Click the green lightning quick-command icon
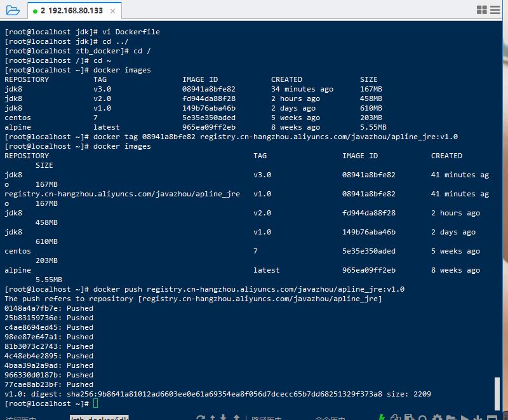This screenshot has width=508, height=420. tap(382, 417)
